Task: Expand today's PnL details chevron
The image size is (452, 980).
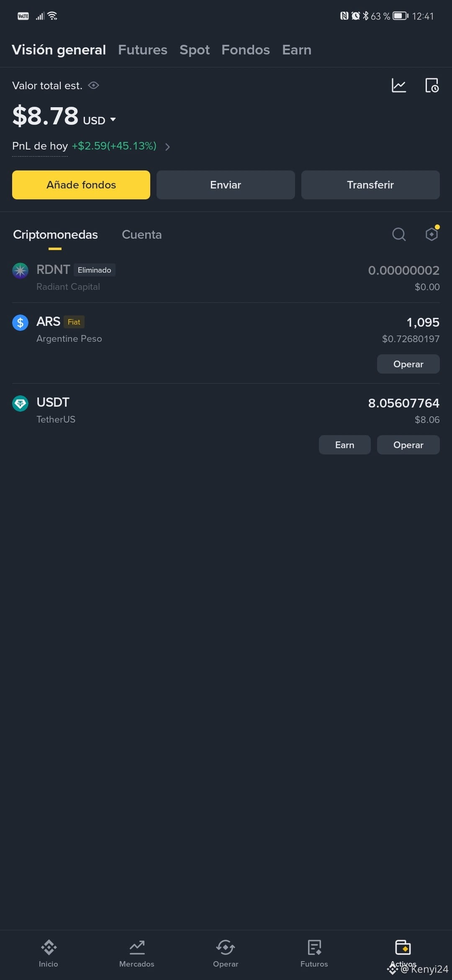Action: tap(167, 147)
